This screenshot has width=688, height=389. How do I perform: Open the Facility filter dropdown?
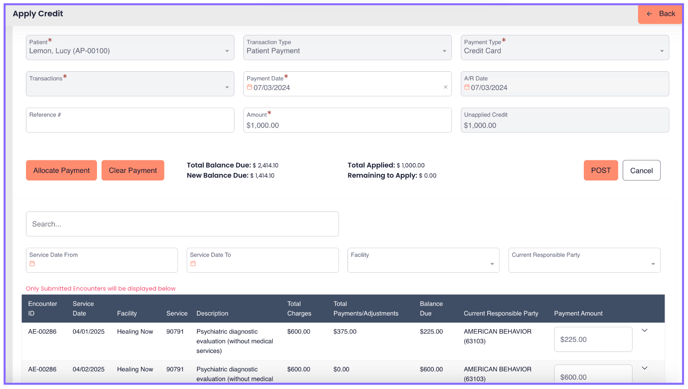pos(423,260)
